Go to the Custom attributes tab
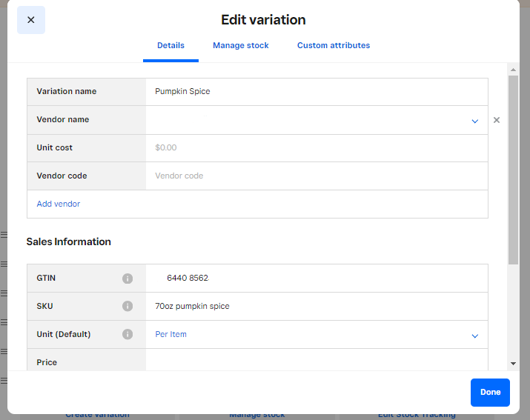Screen dimensions: 530x420 click(x=334, y=46)
